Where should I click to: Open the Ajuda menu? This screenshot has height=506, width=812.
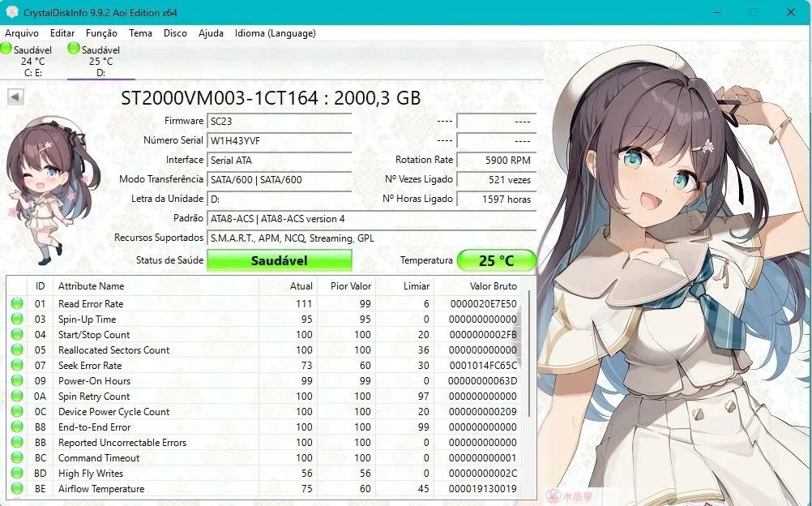point(211,33)
